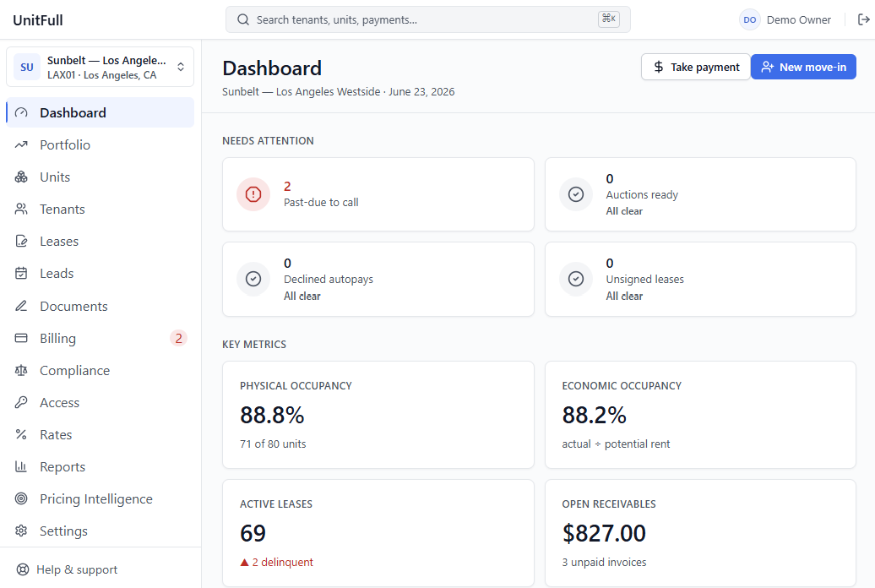Click the Unsigned leases checkmark icon
Screen dimensions: 875x588
[576, 279]
